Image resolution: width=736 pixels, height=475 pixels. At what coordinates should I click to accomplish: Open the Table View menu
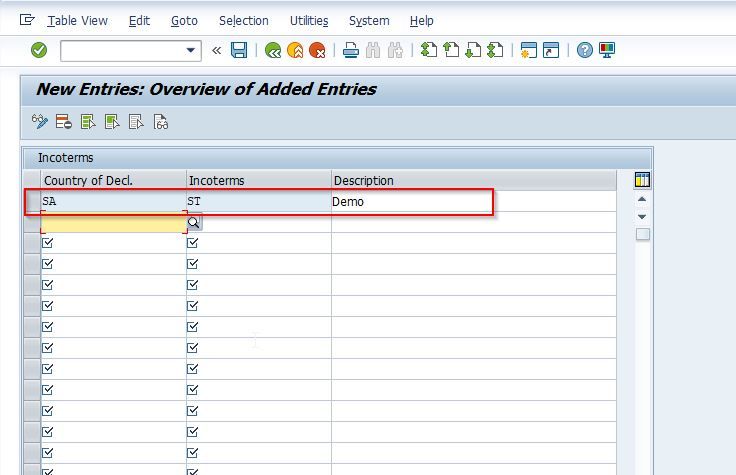77,21
